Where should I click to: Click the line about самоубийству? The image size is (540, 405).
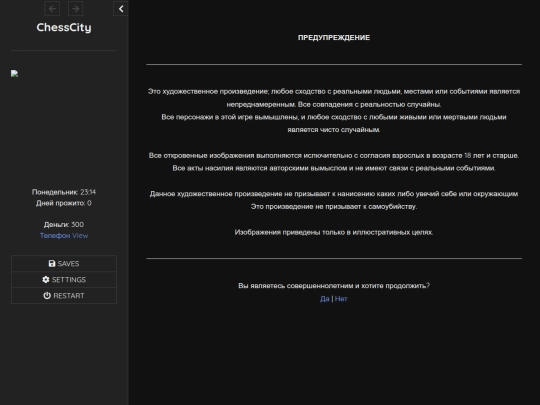[x=334, y=207]
